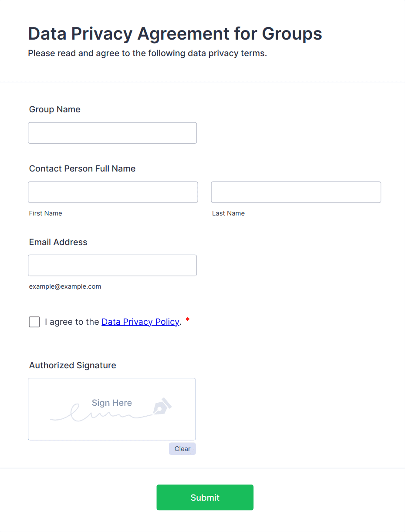This screenshot has width=405, height=532.
Task: Check the Data Privacy Policy agreement box
Action: point(34,322)
